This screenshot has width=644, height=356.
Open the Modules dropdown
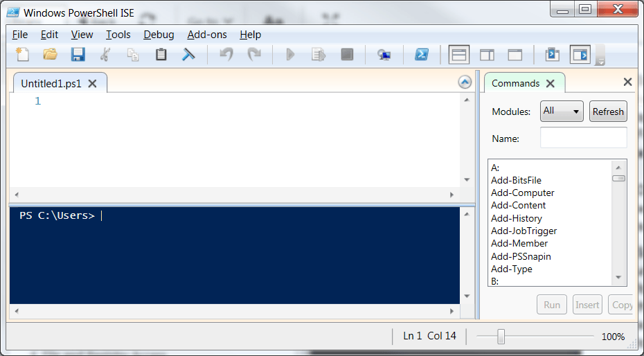pos(562,112)
